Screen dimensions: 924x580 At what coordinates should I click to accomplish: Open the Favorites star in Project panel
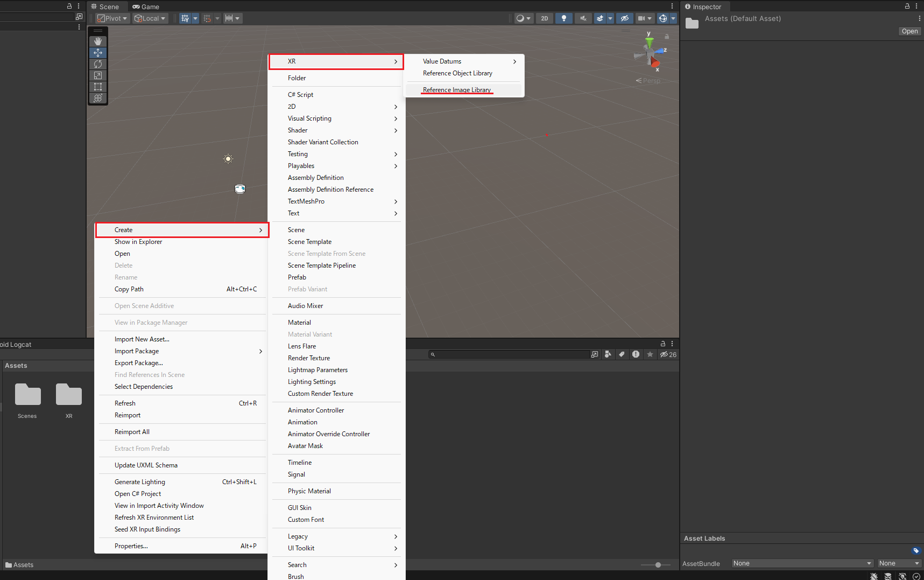[650, 354]
